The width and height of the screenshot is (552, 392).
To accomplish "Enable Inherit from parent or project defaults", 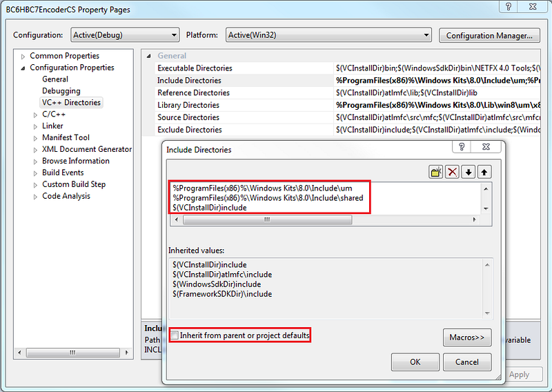I will 175,335.
